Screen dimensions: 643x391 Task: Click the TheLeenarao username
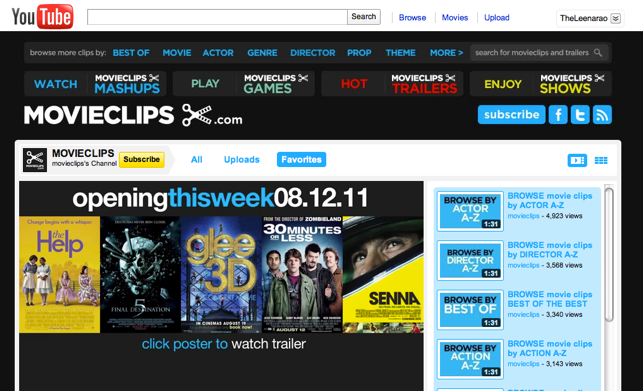coord(583,18)
